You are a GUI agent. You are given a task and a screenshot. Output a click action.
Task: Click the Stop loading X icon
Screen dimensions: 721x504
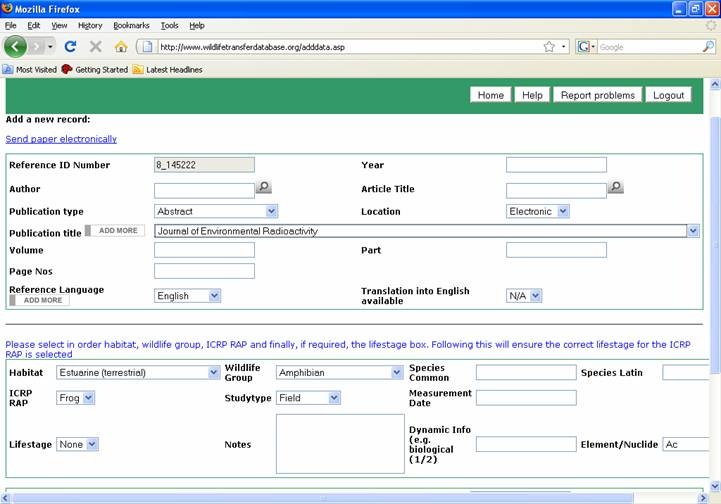tap(96, 46)
